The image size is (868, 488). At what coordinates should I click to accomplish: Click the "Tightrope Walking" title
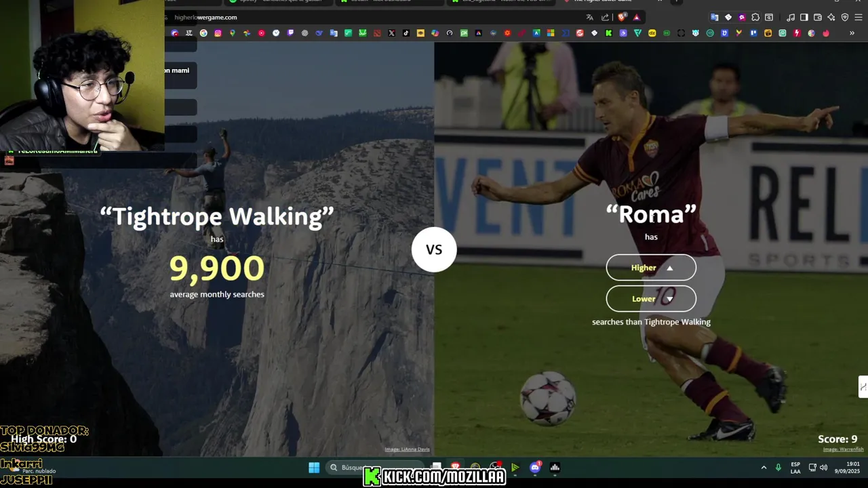[217, 216]
